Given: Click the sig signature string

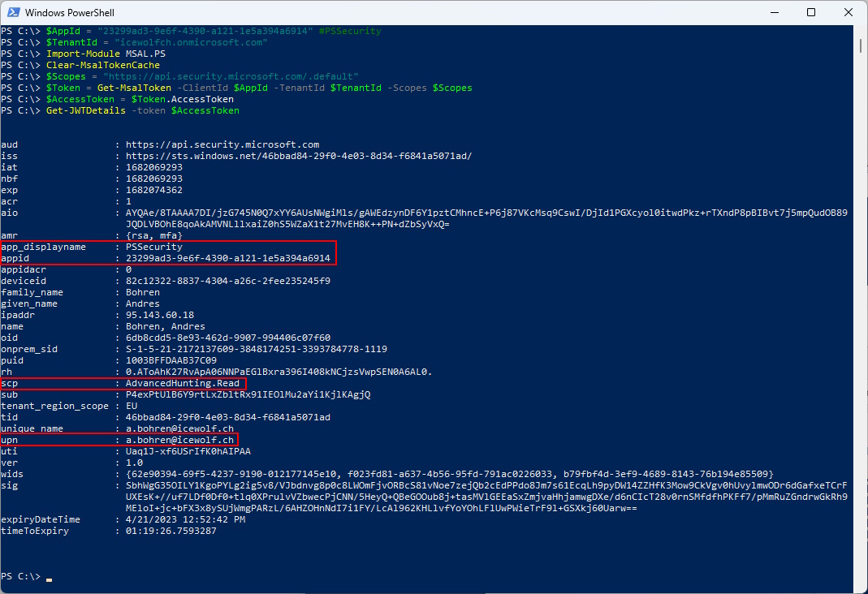Looking at the screenshot, I should click(x=486, y=497).
